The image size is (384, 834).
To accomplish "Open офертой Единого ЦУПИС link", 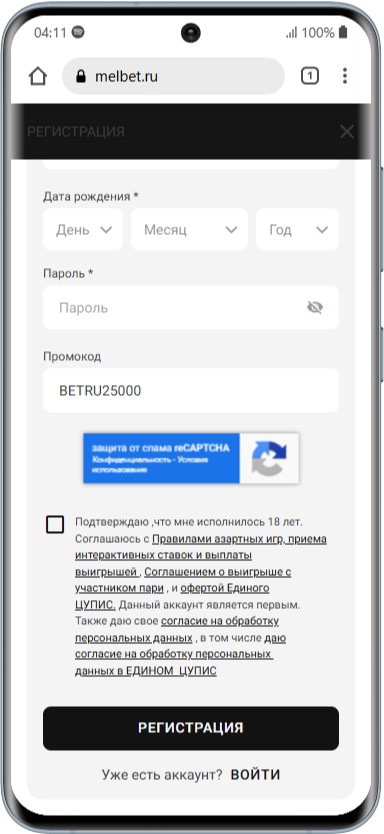I will [x=172, y=596].
